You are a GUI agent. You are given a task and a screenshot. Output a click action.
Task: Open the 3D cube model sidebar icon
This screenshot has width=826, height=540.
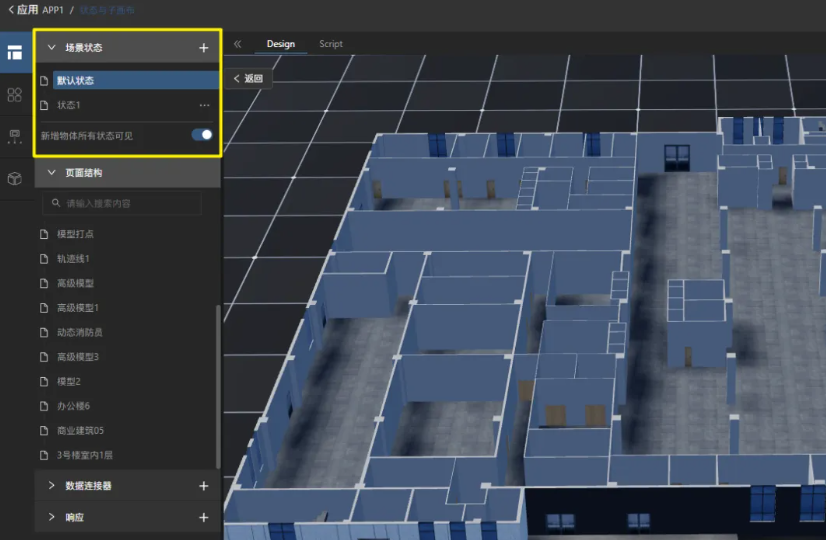pos(14,178)
